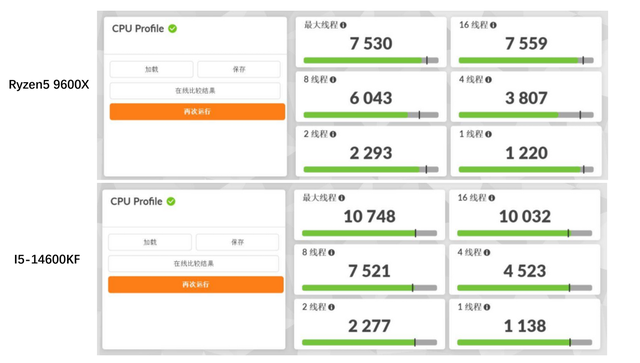Click 在线比较结果 button in top panel

tap(195, 91)
